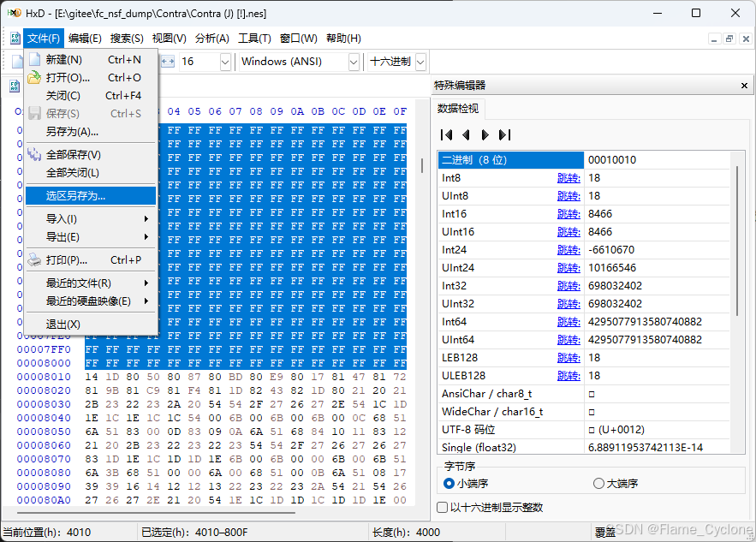756x542 pixels.
Task: Jump to last byte in data inspector
Action: point(505,134)
